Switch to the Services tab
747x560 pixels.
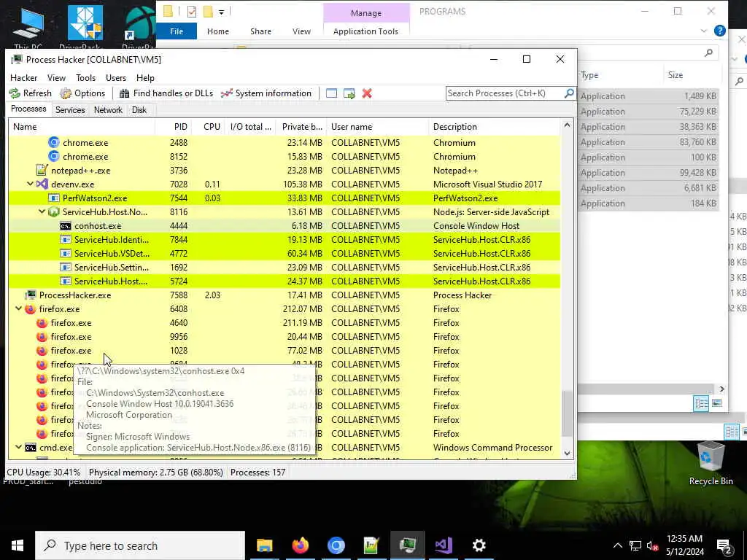tap(70, 110)
